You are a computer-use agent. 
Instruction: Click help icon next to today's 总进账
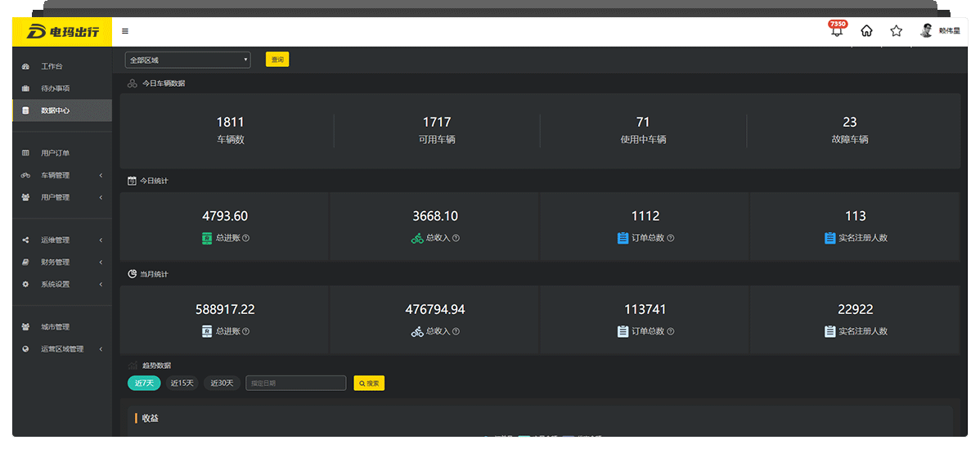(246, 238)
